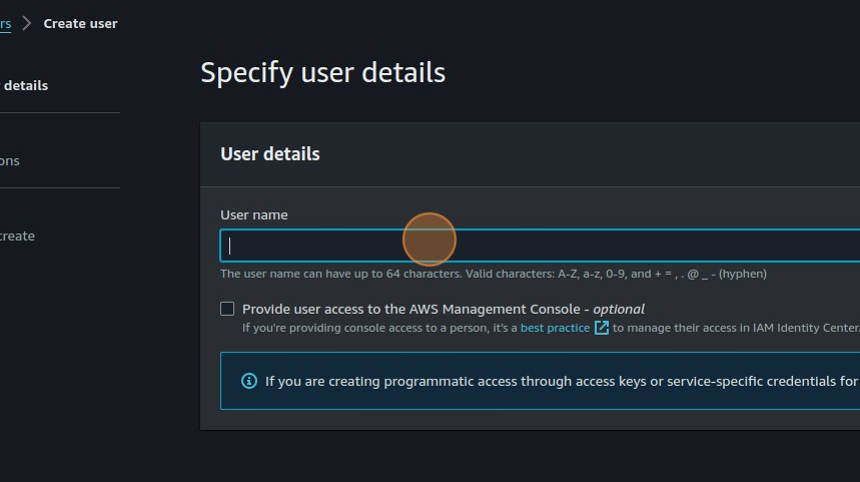Image resolution: width=860 pixels, height=482 pixels.
Task: Click the "User details" panel header
Action: coord(270,154)
